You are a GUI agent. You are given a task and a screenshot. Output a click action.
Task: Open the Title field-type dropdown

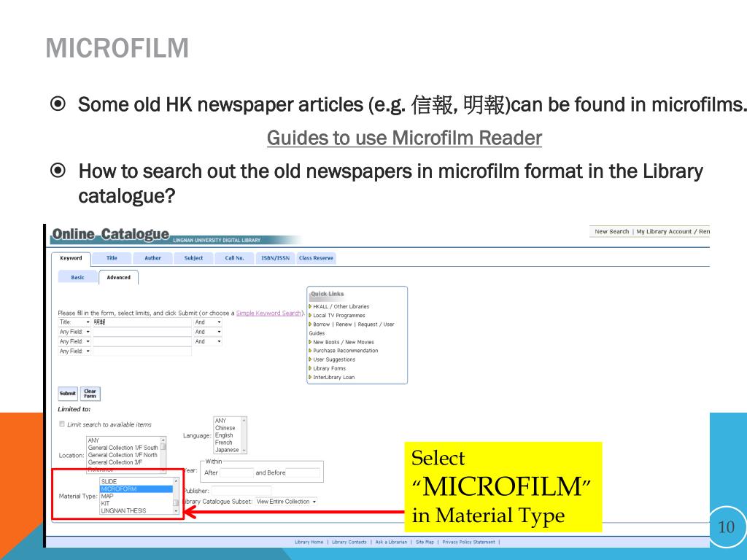tap(74, 322)
